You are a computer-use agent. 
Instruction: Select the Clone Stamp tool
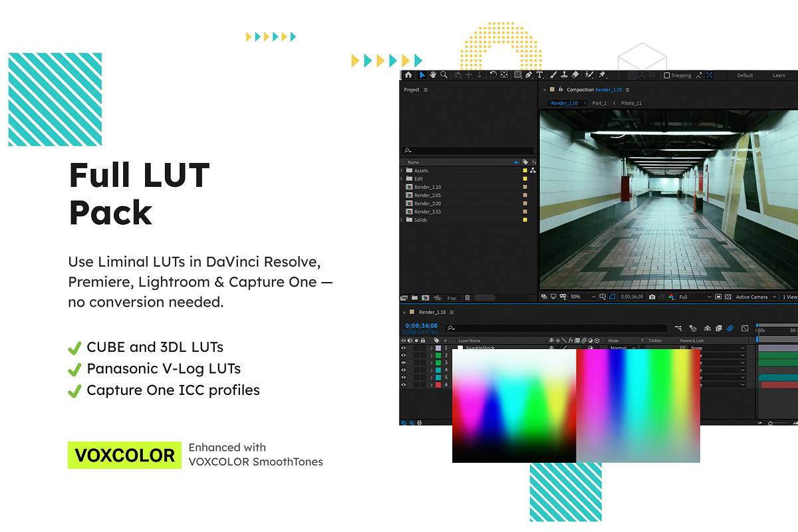(564, 74)
